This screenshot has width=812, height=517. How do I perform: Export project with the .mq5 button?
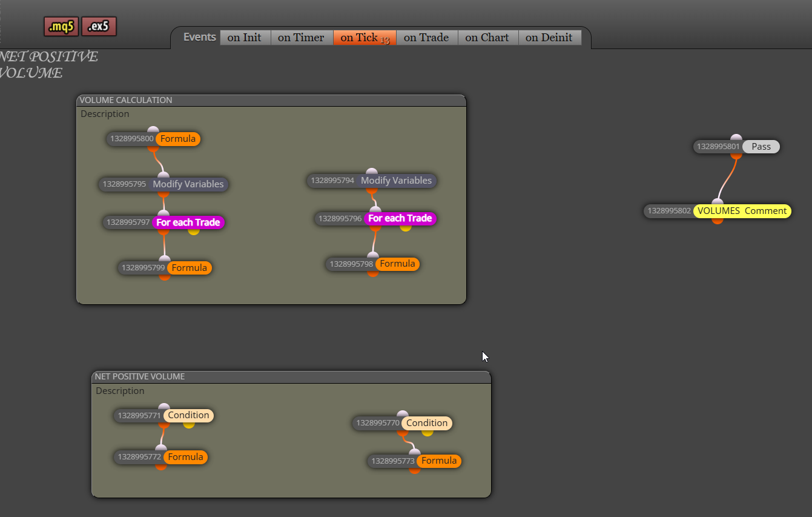point(61,27)
